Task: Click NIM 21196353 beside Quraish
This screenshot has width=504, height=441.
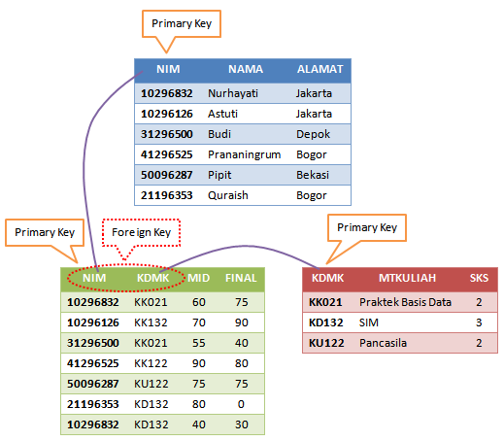Action: coord(167,195)
